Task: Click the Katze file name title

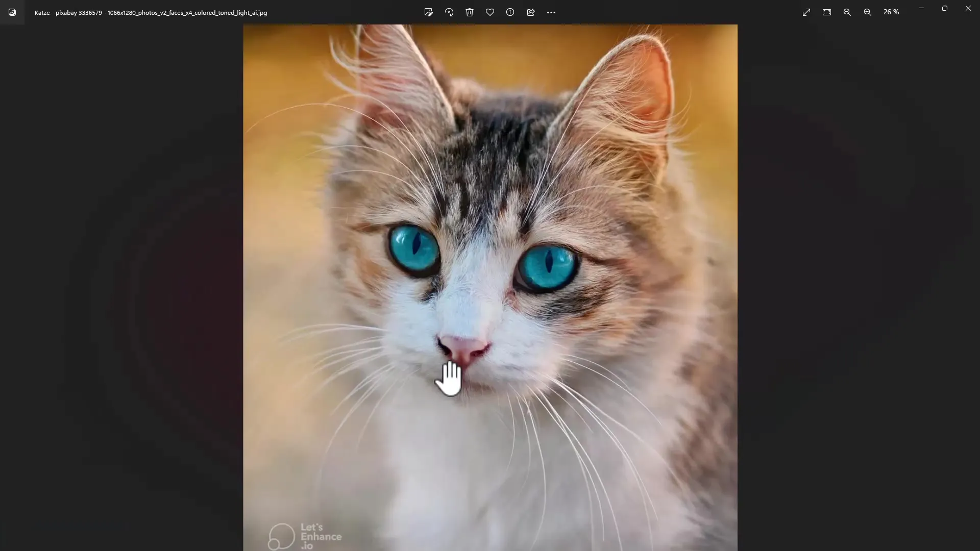Action: [151, 13]
